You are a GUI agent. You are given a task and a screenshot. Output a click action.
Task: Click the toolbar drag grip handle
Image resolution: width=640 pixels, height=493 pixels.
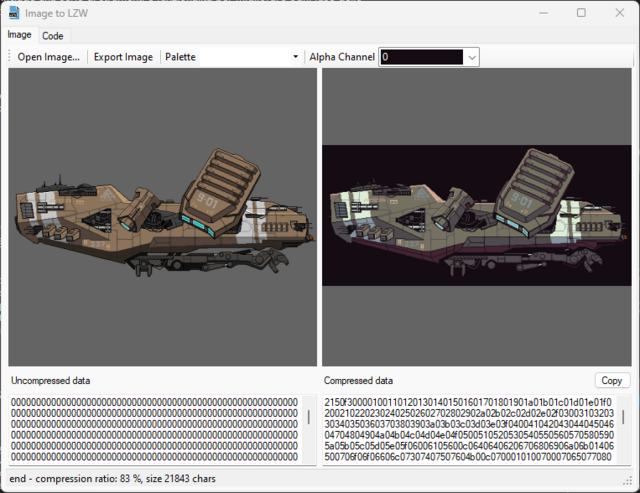coord(9,57)
